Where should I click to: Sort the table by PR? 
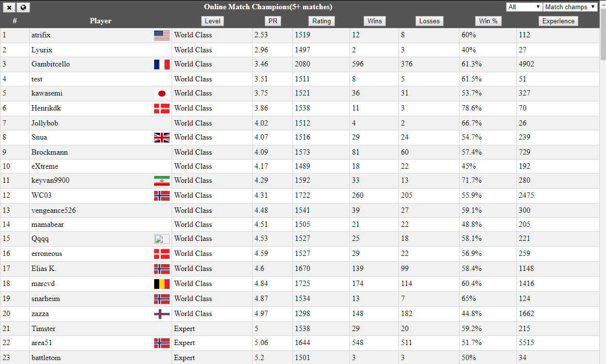tap(272, 21)
